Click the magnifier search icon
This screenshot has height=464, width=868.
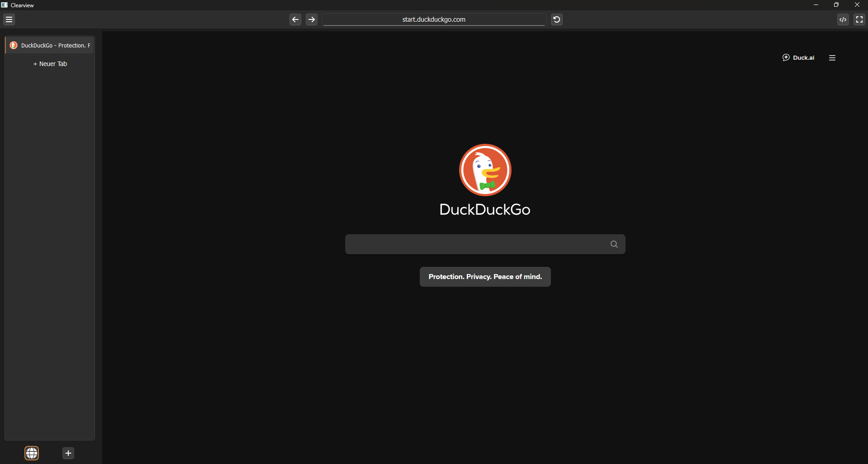pos(614,244)
